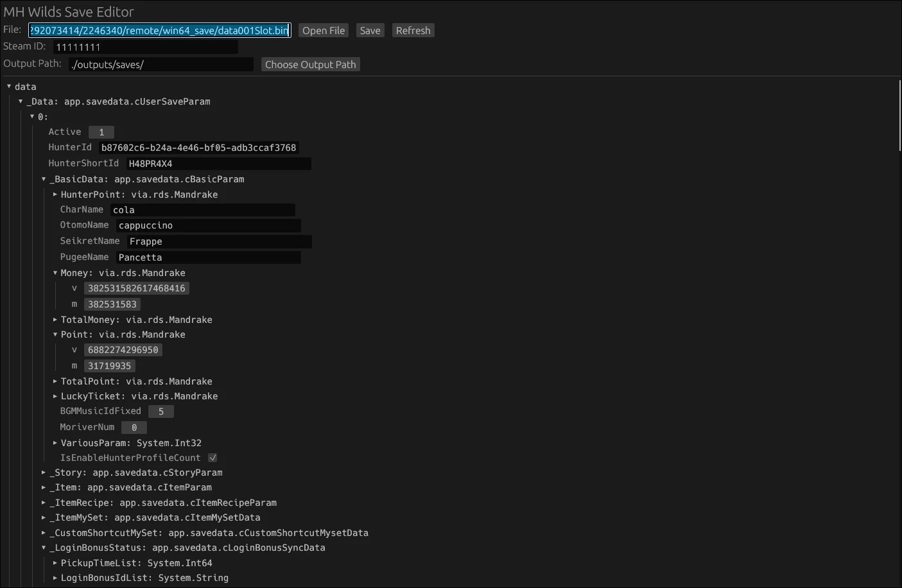Expand the TotalMoney node

tap(55, 320)
